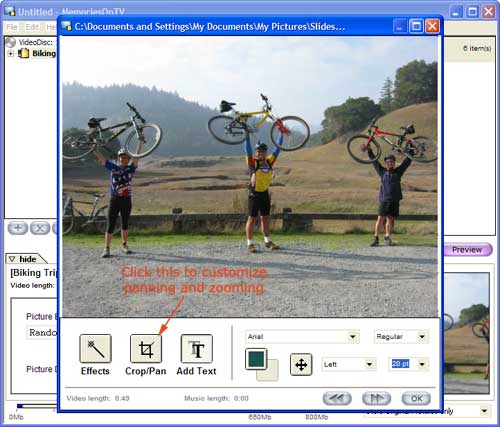Open the File menu in MemoriesOnTV window
This screenshot has height=427, width=500.
(12, 27)
